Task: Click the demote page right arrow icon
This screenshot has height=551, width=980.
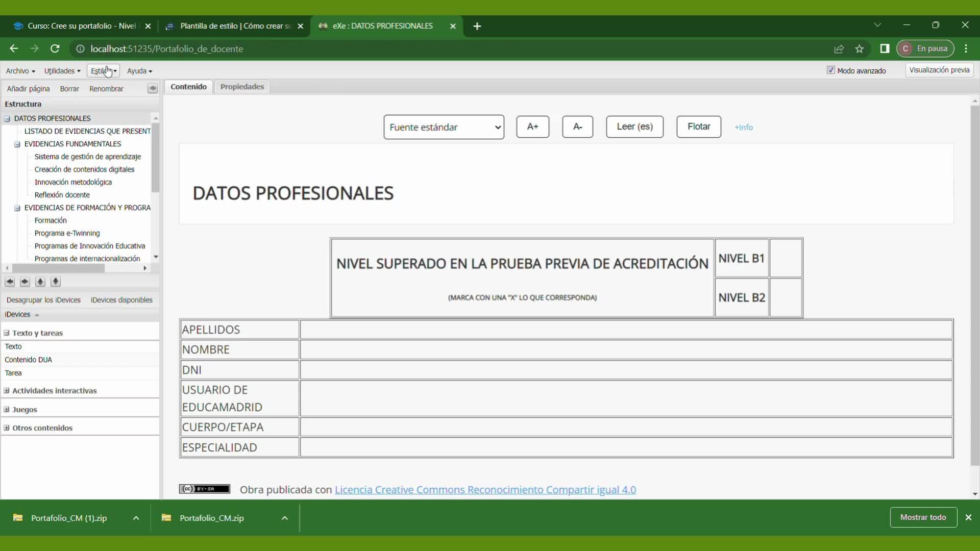Action: 24,282
